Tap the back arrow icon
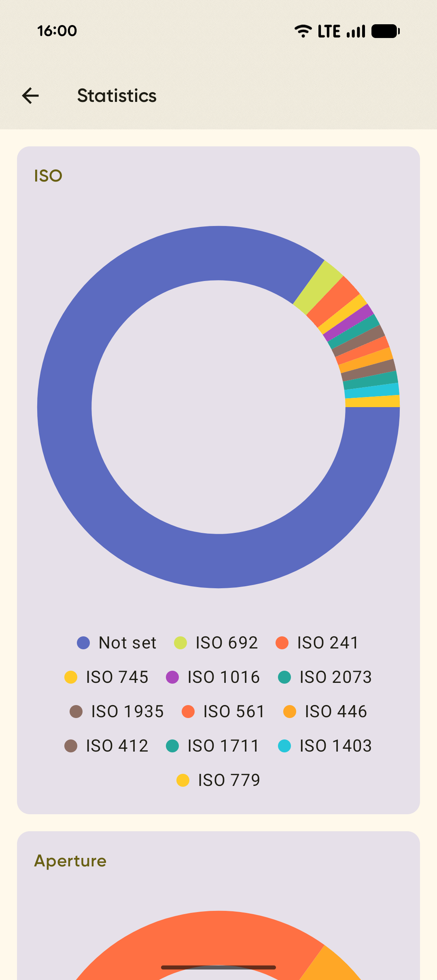The height and width of the screenshot is (980, 437). tap(30, 96)
